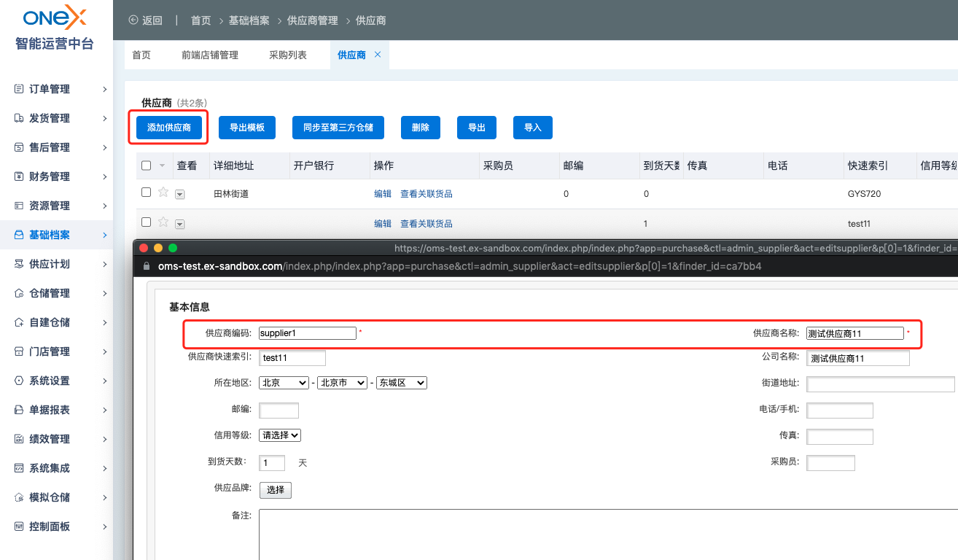Click the 返回 back arrow icon
Viewport: 958px width, 560px height.
tap(133, 20)
